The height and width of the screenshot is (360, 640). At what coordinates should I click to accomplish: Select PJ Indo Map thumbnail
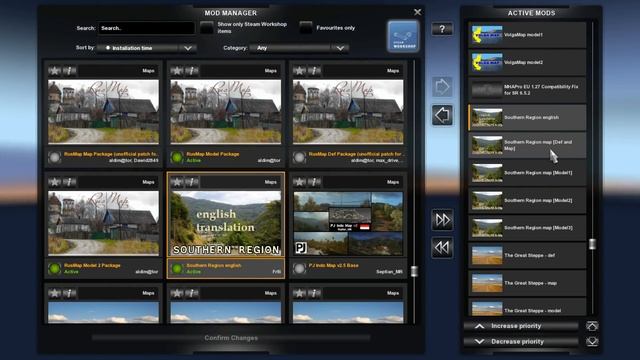pos(348,223)
